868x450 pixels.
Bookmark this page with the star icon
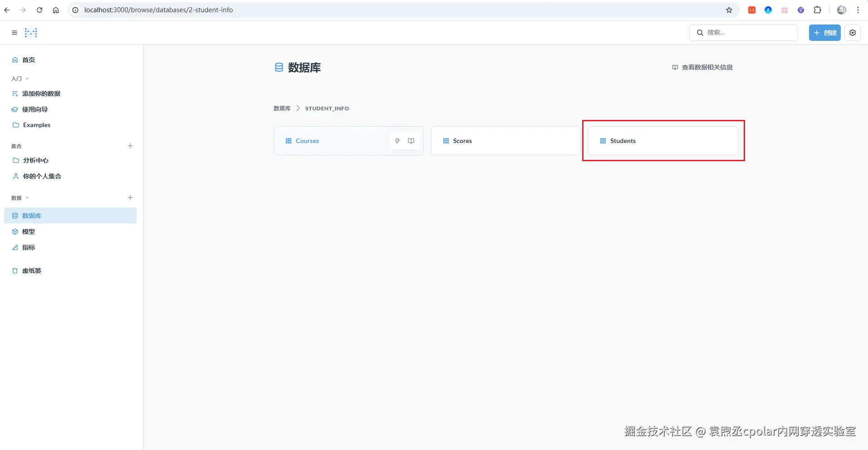coord(729,10)
